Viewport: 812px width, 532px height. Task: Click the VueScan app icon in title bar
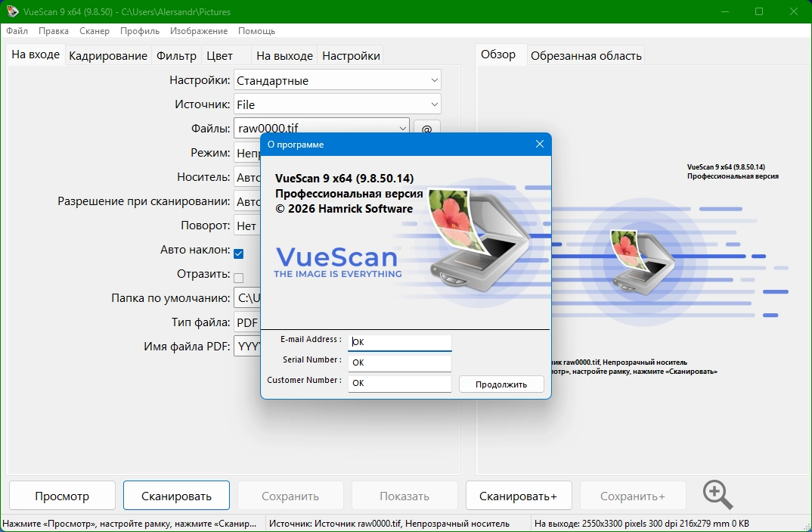(12, 11)
